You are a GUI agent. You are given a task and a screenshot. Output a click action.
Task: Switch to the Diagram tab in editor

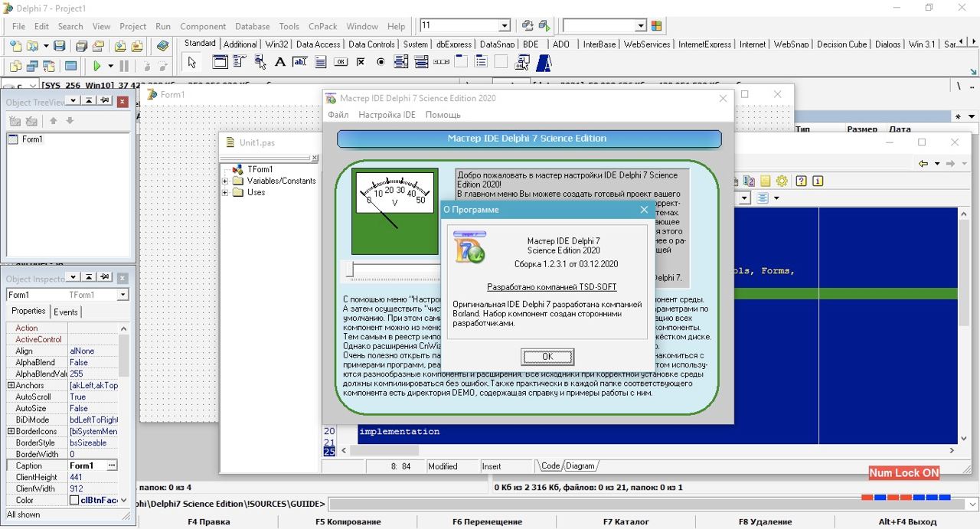(x=580, y=465)
